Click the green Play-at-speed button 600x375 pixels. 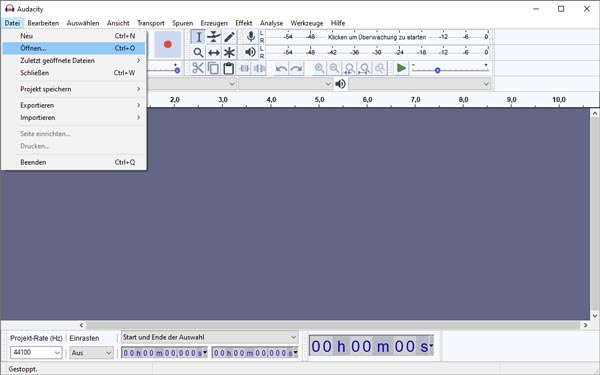pos(401,68)
